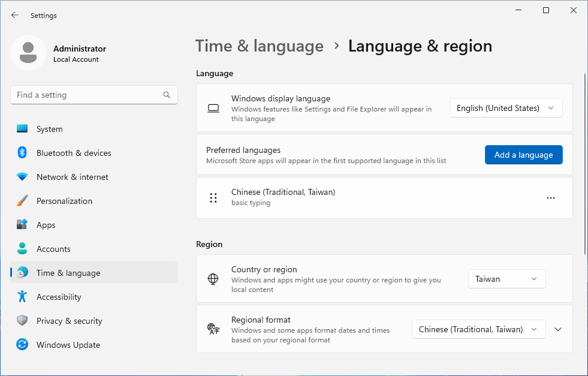Viewport: 588px width, 376px height.
Task: Click the Accounts person icon
Action: click(22, 248)
